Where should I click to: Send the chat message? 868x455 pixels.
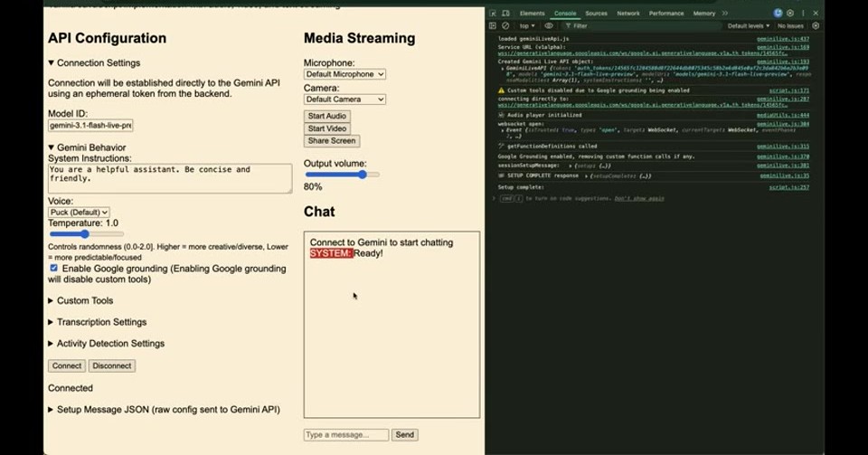(x=405, y=435)
